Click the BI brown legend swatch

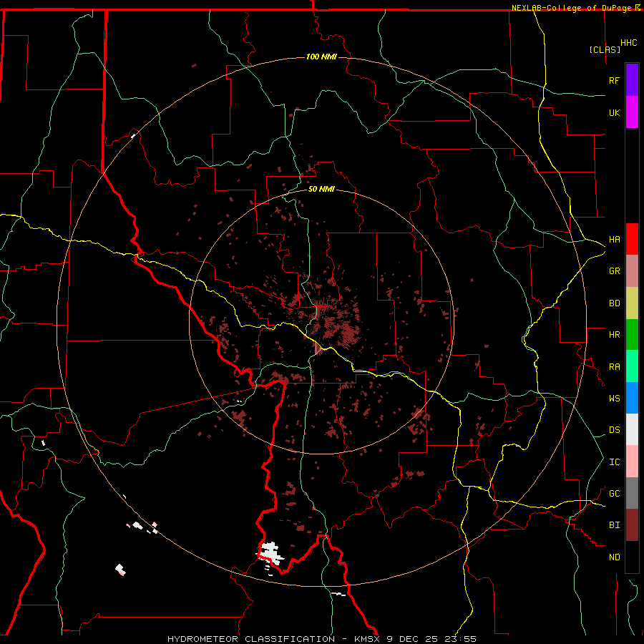(632, 525)
